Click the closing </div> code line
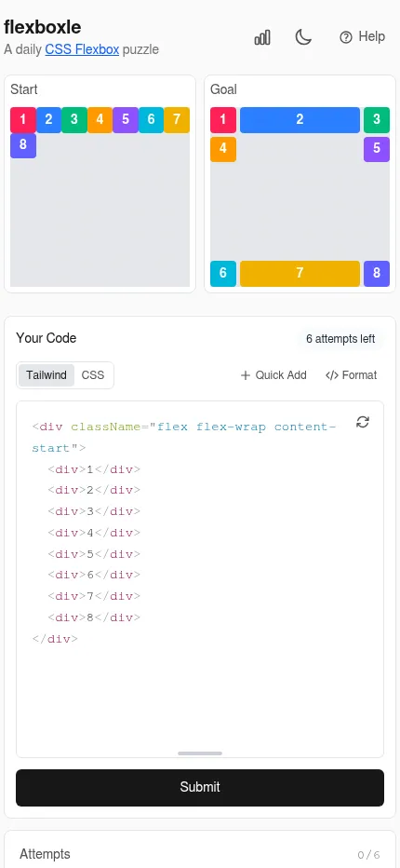The height and width of the screenshot is (868, 400). (55, 639)
